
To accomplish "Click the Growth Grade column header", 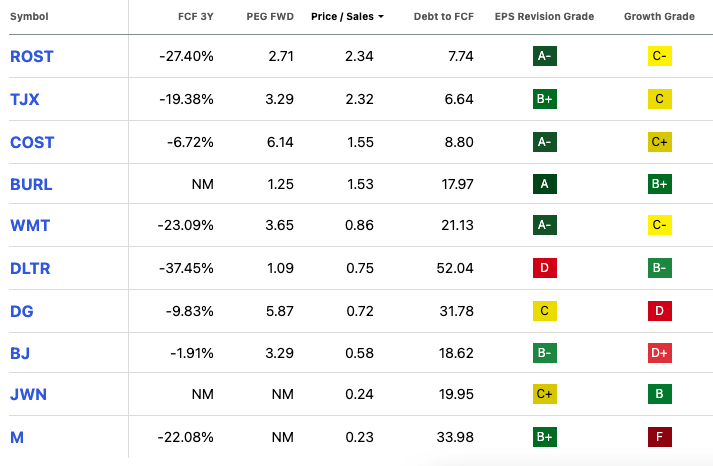I will click(659, 18).
